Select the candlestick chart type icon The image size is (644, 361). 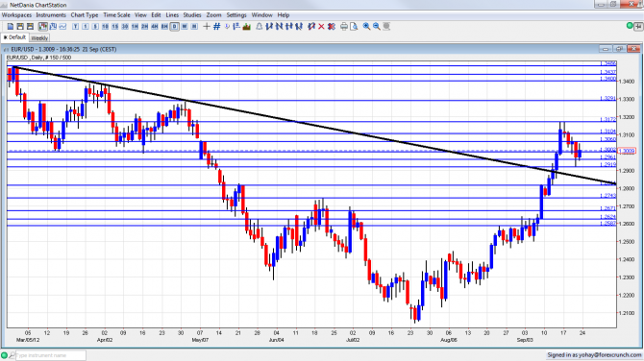42,26
